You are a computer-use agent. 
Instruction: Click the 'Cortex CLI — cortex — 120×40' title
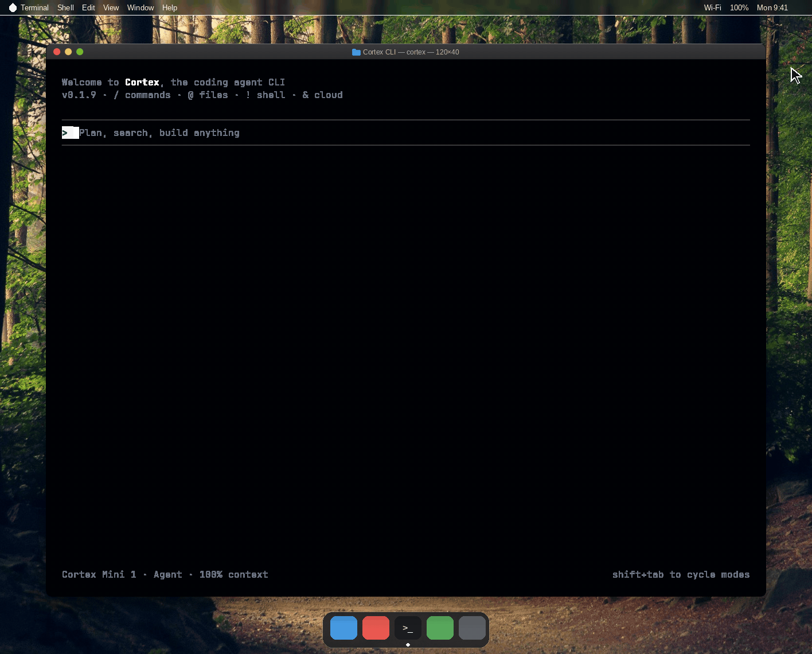coord(411,52)
